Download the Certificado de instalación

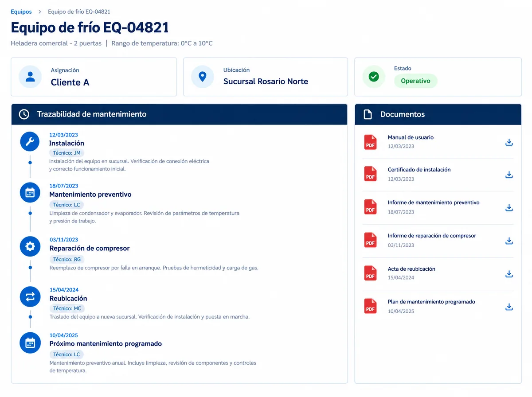[509, 175]
